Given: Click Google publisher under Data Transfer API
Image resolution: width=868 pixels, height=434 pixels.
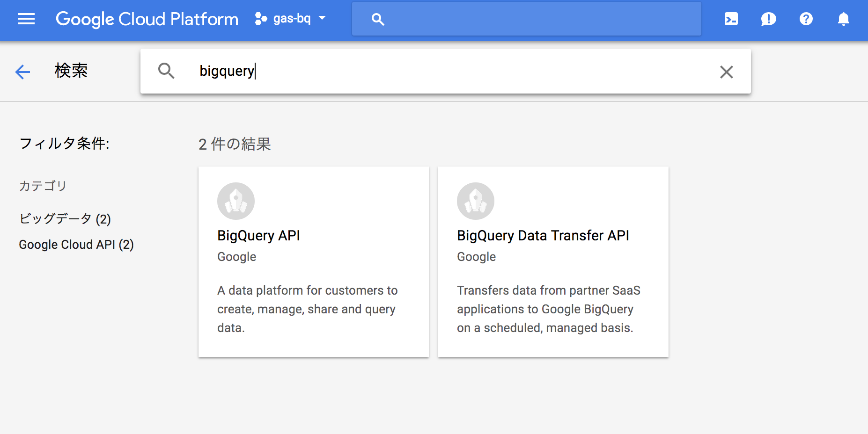Looking at the screenshot, I should tap(477, 257).
